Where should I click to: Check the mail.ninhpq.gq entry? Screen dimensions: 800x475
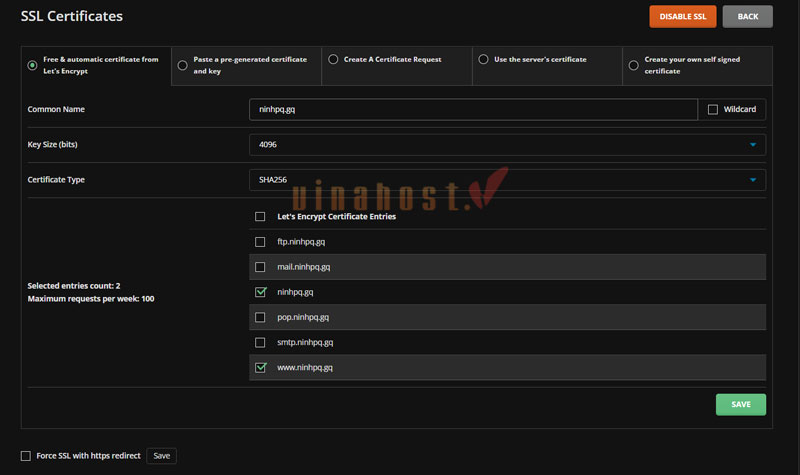coord(261,267)
